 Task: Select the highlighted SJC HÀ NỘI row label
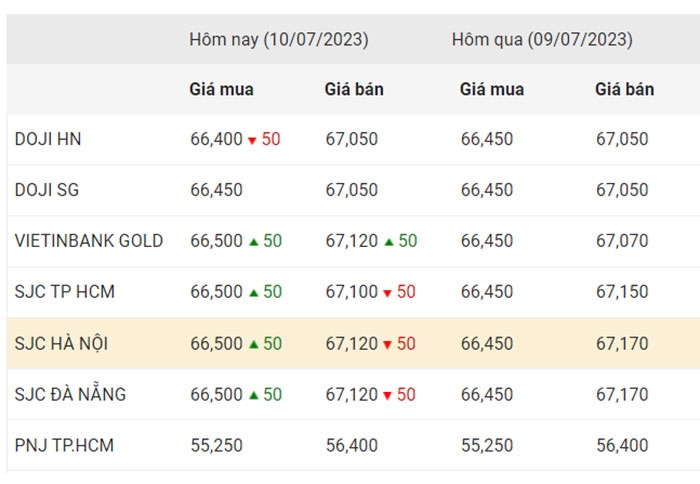61,343
